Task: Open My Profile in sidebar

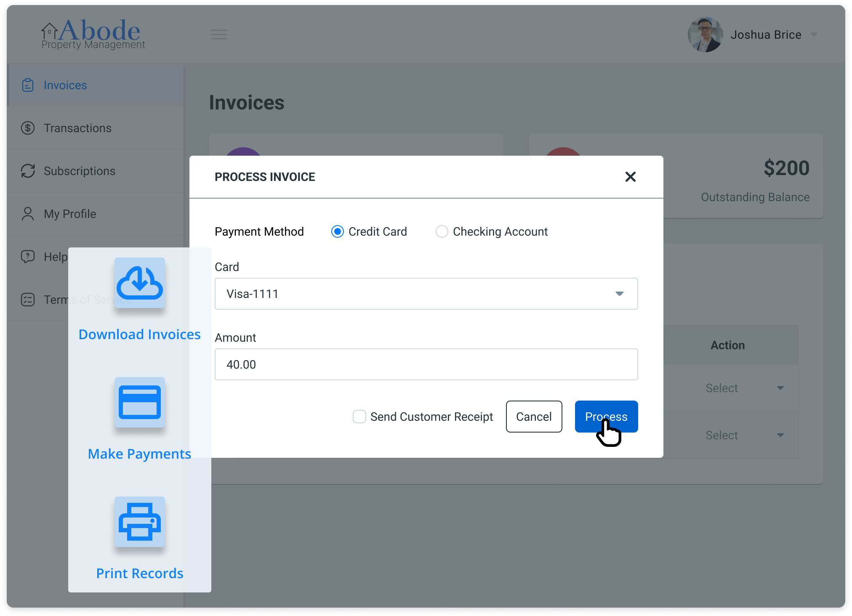Action: tap(96, 214)
